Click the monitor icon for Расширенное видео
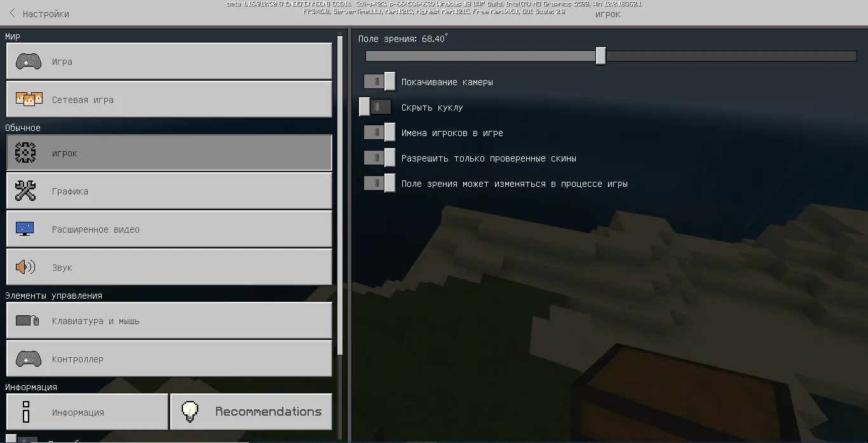868x443 pixels. 25,229
